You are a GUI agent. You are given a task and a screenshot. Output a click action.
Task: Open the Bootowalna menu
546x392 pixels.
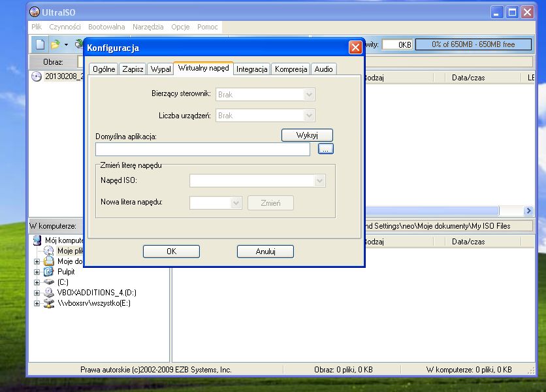tap(106, 27)
